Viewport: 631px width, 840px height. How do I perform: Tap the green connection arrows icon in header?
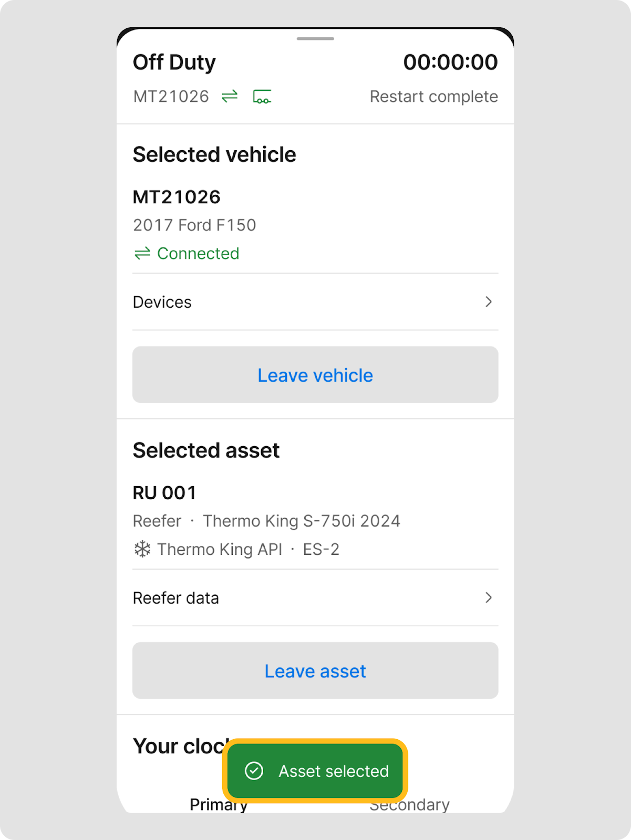[230, 97]
